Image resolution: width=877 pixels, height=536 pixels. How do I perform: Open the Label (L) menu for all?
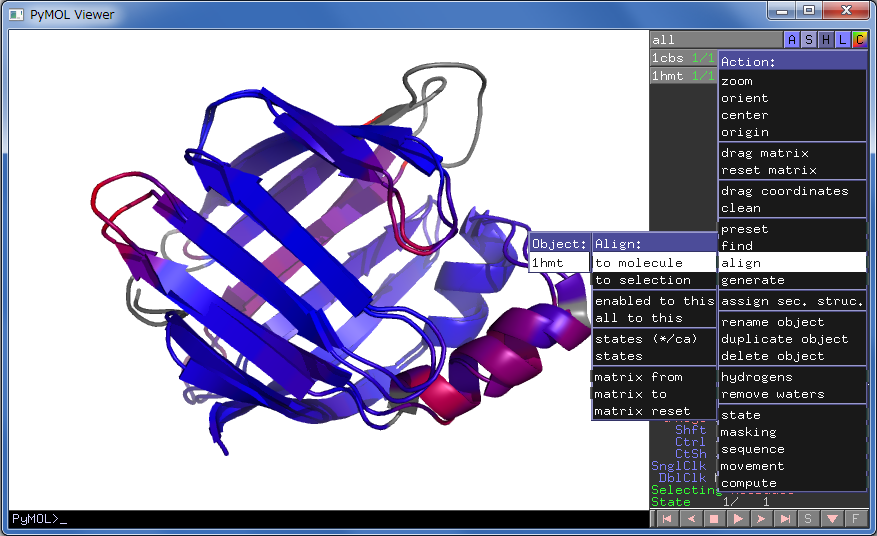843,40
